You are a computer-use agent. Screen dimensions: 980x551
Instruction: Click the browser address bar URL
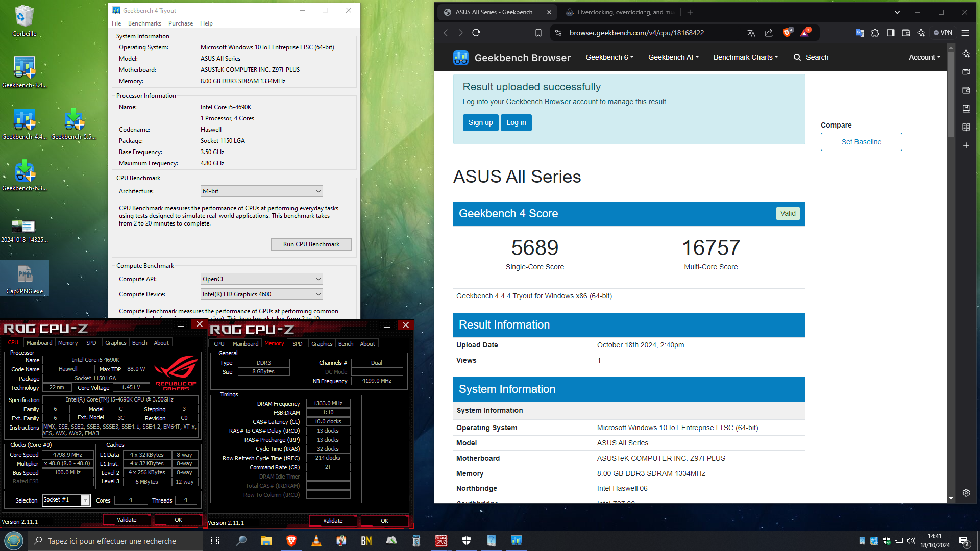tap(636, 33)
